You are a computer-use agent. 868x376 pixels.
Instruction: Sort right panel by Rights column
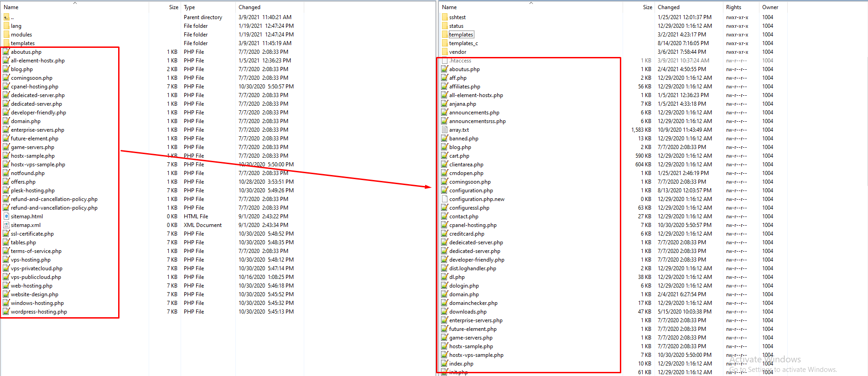tap(733, 7)
